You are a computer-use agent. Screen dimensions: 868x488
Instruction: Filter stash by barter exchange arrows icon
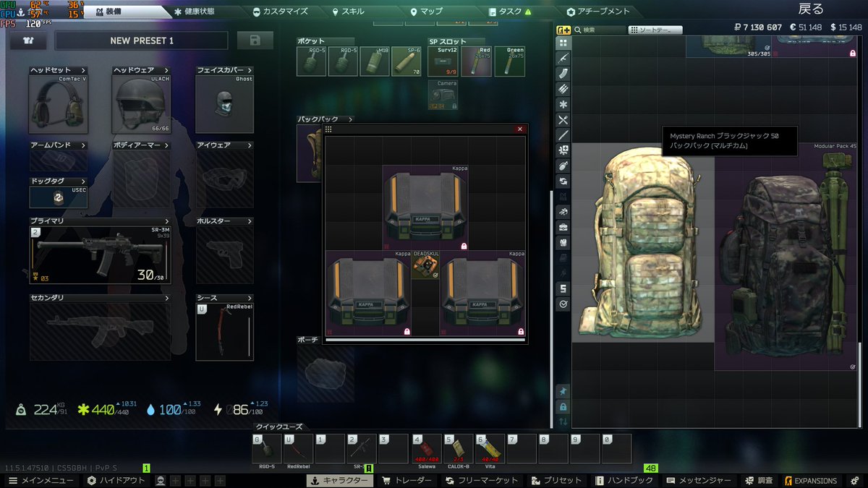tap(563, 181)
